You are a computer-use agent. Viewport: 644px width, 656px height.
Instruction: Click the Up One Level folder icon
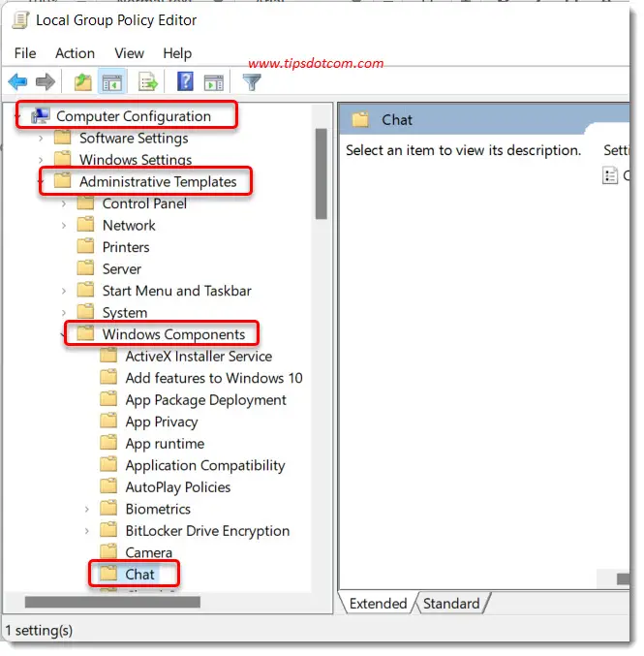(83, 82)
